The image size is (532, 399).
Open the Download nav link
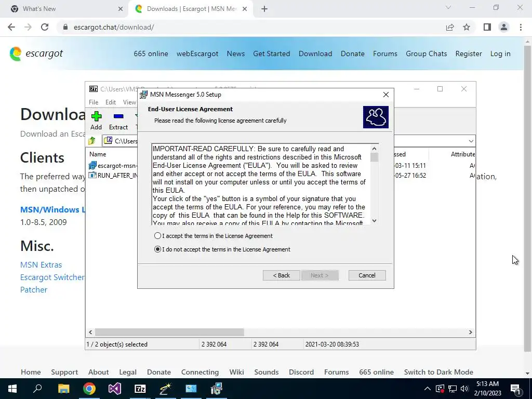coord(315,54)
